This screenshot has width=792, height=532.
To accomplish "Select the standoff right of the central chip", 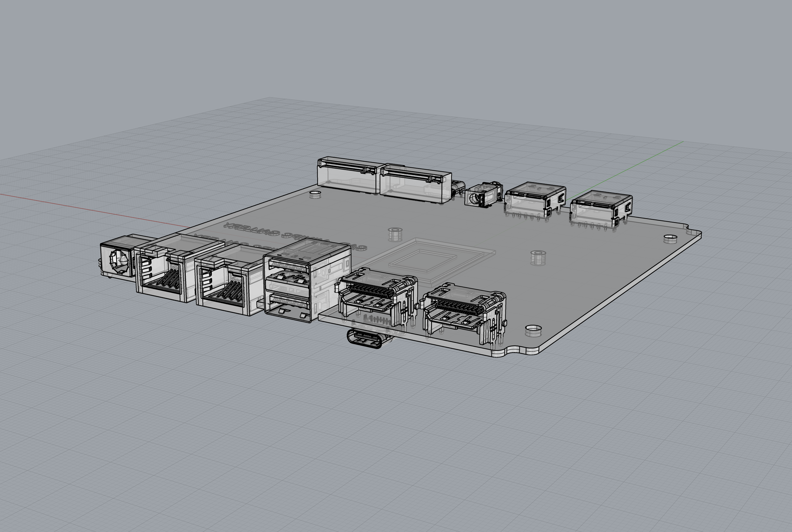I will 538,258.
